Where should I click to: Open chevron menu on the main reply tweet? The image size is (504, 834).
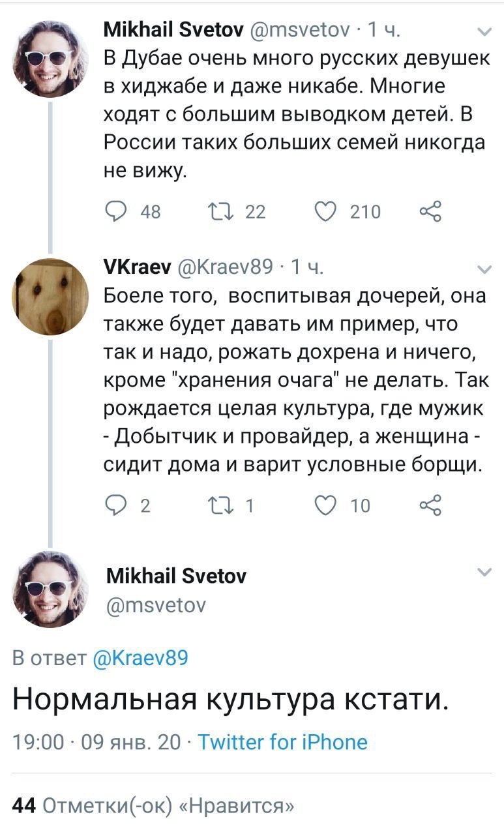coord(484,573)
